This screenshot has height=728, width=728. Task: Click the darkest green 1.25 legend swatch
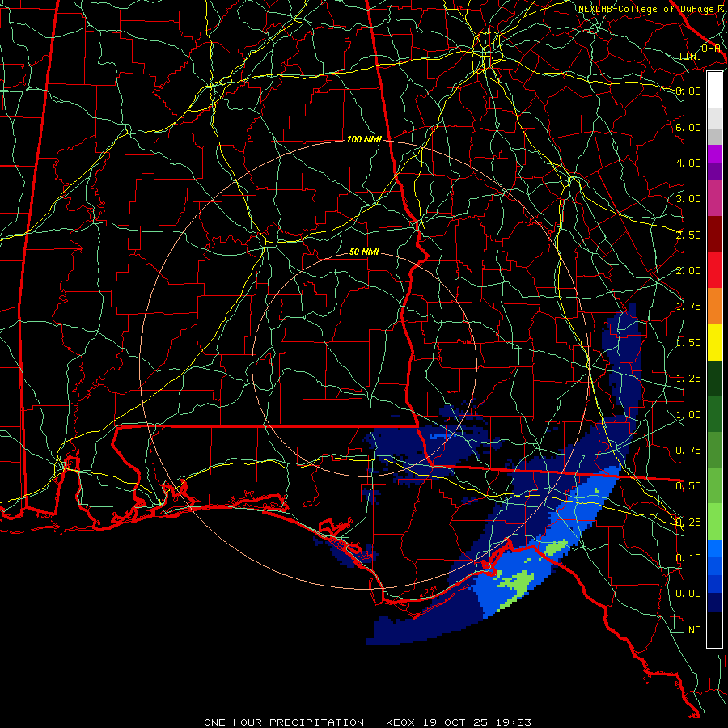(x=714, y=378)
